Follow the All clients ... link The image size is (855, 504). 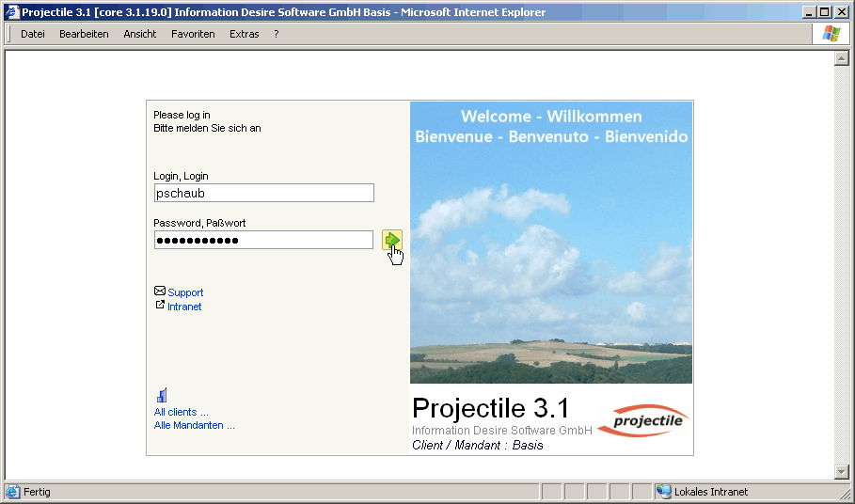(x=181, y=412)
